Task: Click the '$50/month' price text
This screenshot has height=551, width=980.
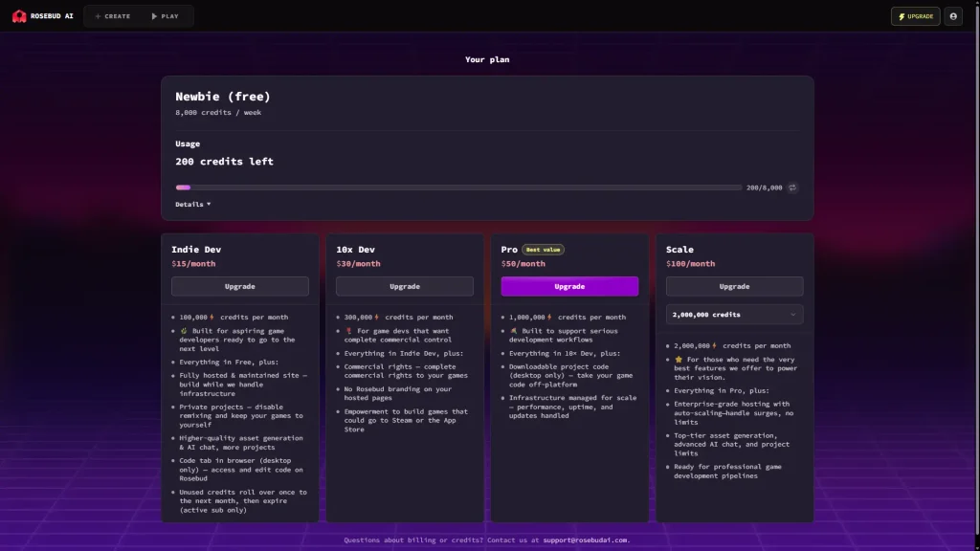Action: tap(523, 264)
